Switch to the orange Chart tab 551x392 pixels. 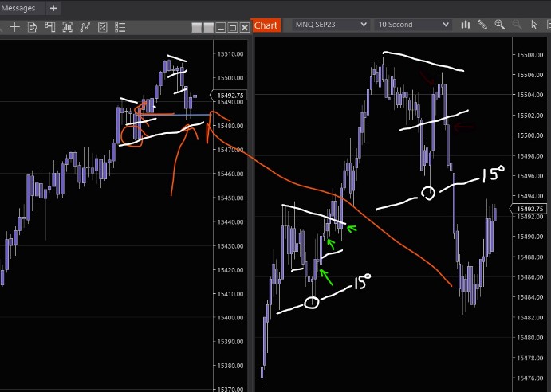pos(266,25)
